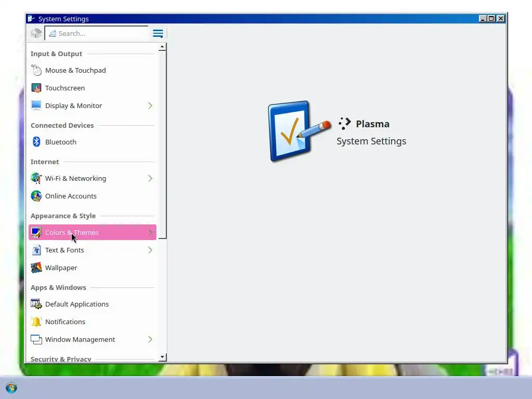This screenshot has height=399, width=532.
Task: Select the Touchscreen label
Action: 65,88
